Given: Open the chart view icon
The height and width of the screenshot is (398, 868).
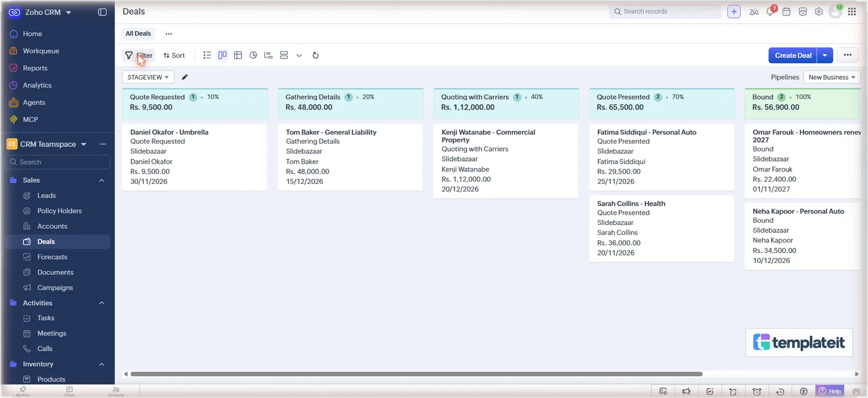Looking at the screenshot, I should (253, 55).
